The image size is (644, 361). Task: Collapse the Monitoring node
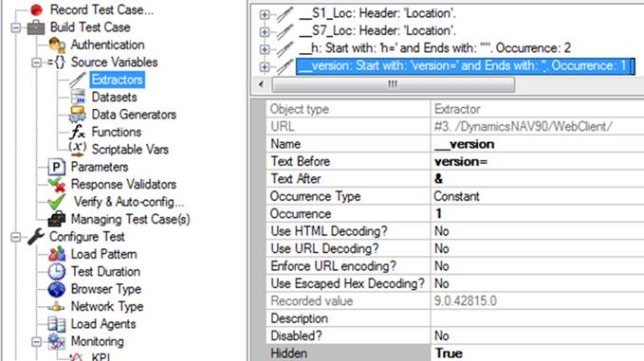pyautogui.click(x=37, y=342)
